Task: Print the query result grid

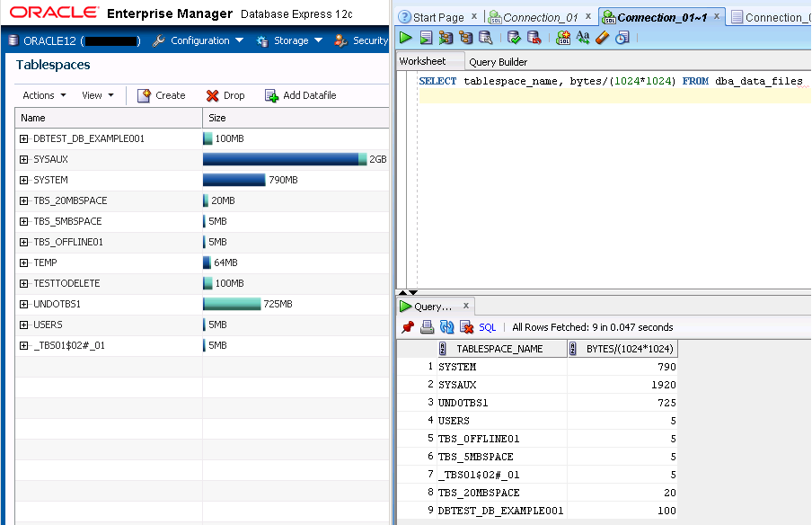Action: tap(427, 327)
